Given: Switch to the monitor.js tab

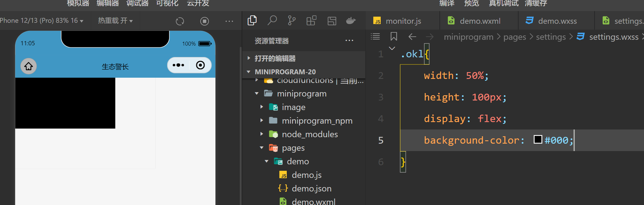Looking at the screenshot, I should [403, 21].
